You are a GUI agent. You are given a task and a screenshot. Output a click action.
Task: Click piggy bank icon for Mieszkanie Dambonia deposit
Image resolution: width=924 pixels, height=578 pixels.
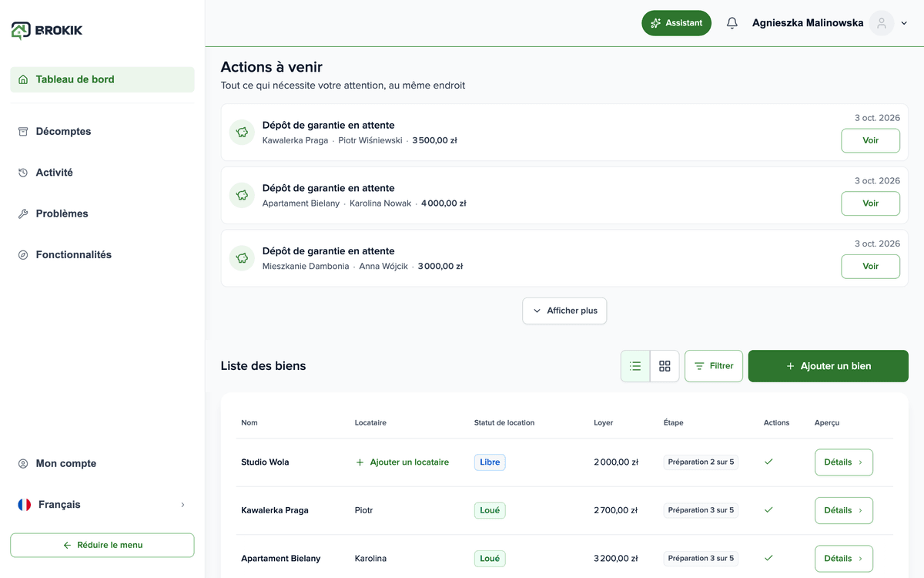(242, 258)
